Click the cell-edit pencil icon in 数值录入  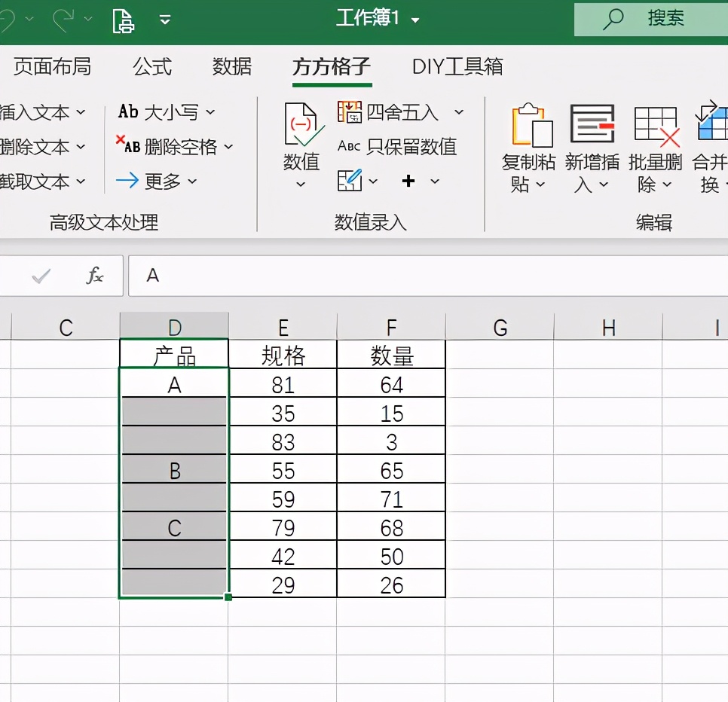351,181
